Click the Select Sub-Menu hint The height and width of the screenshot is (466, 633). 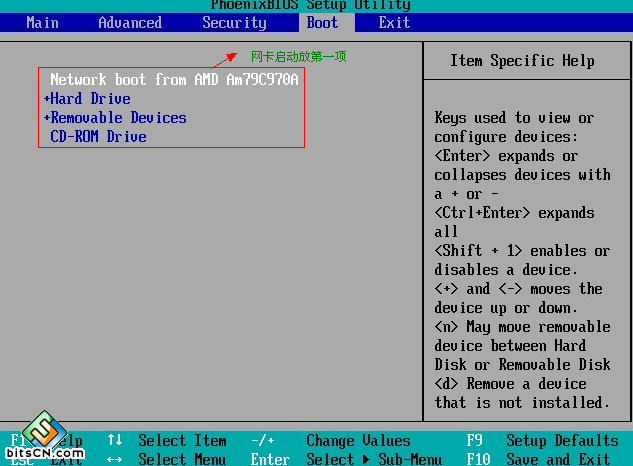pyautogui.click(x=374, y=459)
